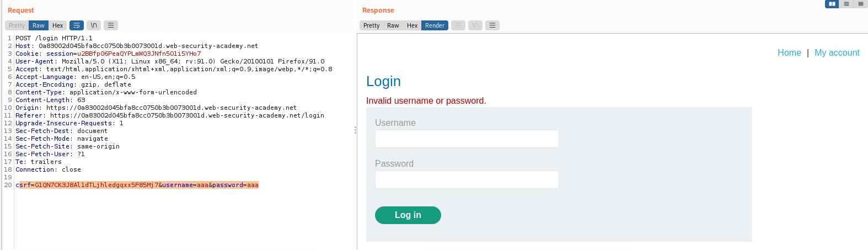
Task: Select the Raw tab in Request panel
Action: (x=39, y=25)
